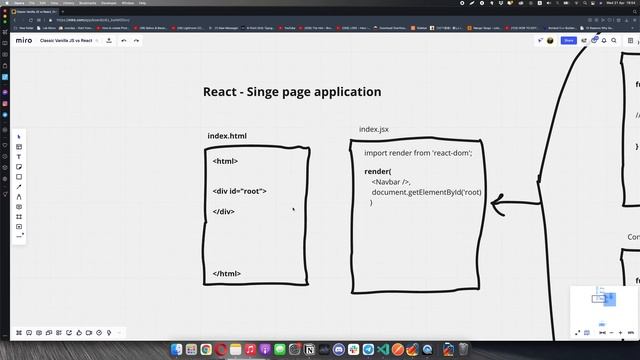Open the templates tool in left toolbar

(19, 147)
